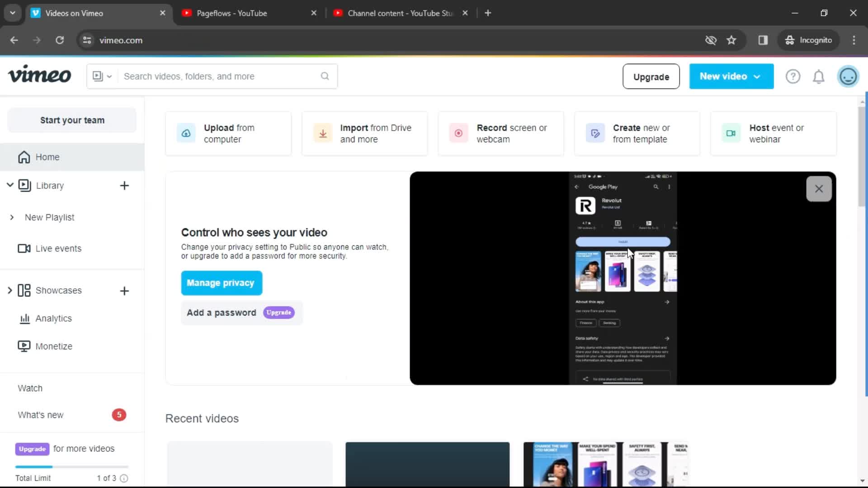This screenshot has height=488, width=868.
Task: Click the Live events sidebar icon
Action: [24, 249]
